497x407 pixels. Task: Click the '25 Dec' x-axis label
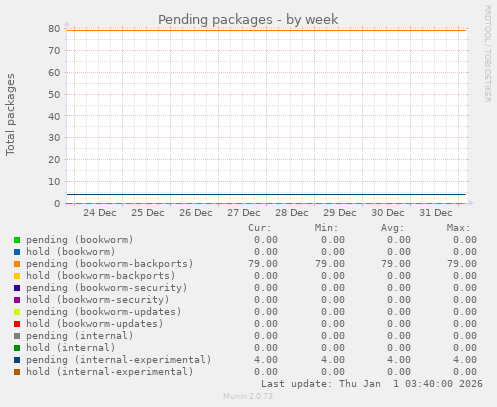click(x=148, y=213)
